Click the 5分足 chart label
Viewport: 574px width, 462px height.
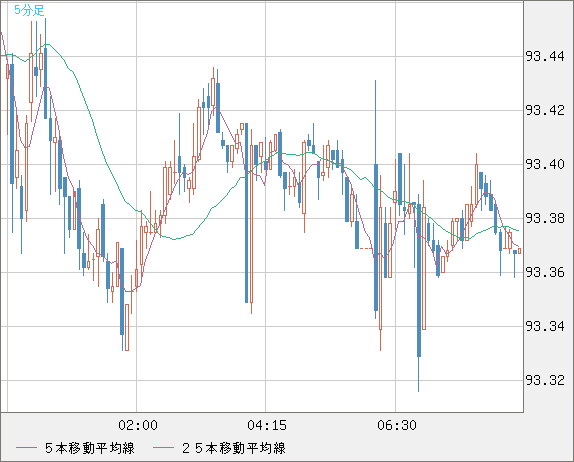coord(29,10)
